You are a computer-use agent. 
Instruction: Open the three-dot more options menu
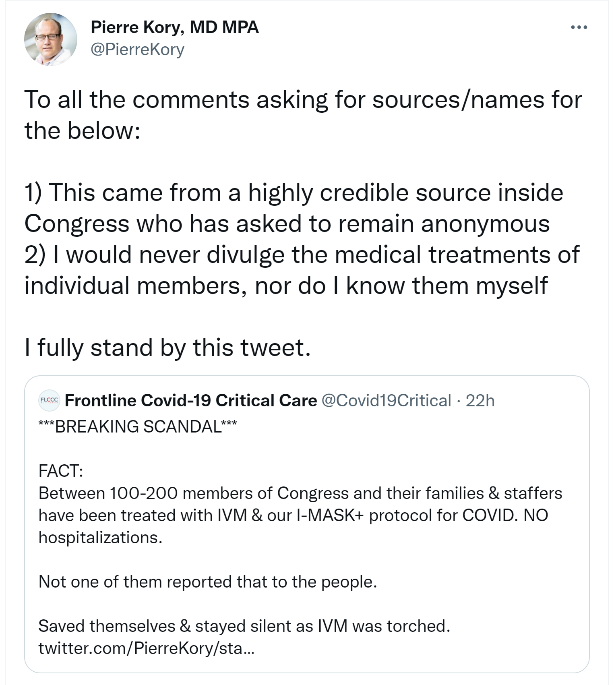pos(579,27)
